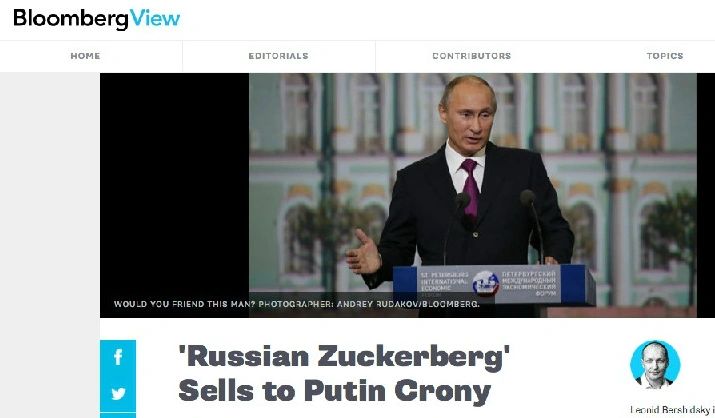Open the EDITORIALS navigation tab
Viewport: 715px width, 418px height.
pyautogui.click(x=279, y=56)
